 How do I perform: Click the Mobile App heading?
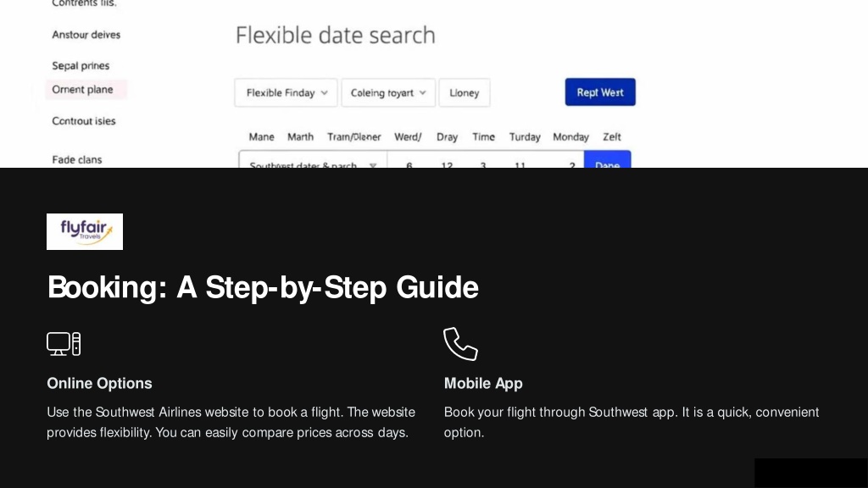point(483,384)
